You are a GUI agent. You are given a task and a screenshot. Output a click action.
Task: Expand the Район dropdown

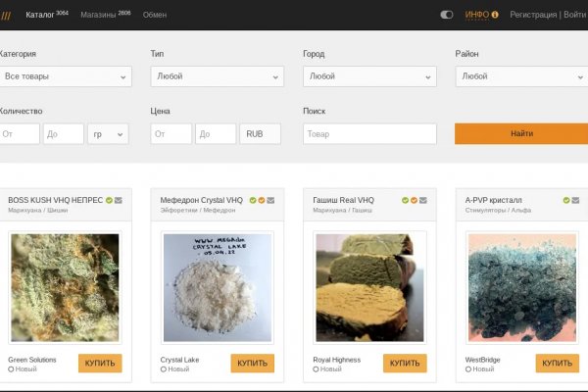[520, 75]
